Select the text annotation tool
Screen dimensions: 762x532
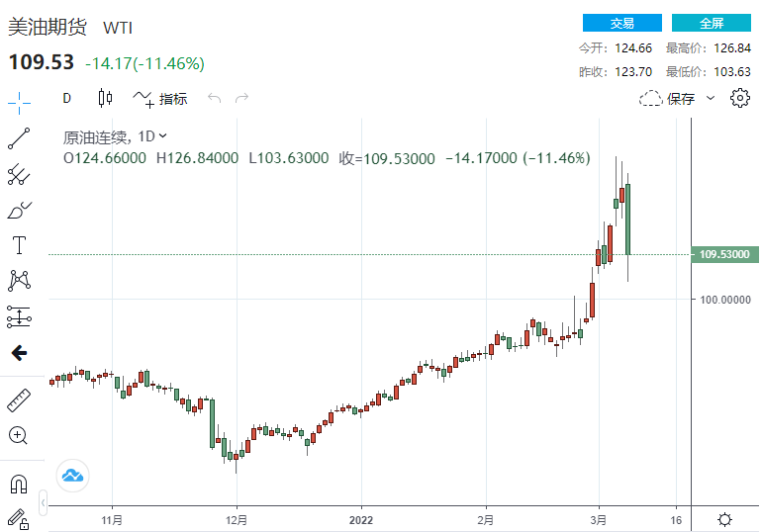coord(19,245)
